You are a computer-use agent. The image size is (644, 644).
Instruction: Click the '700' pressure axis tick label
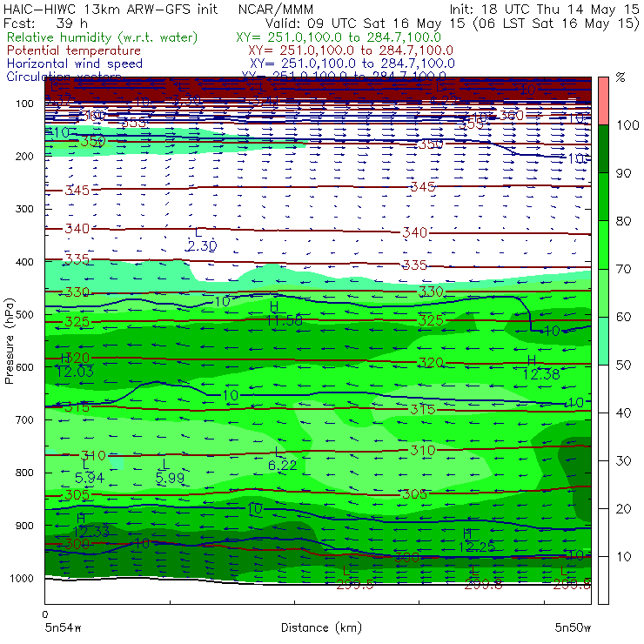point(24,419)
